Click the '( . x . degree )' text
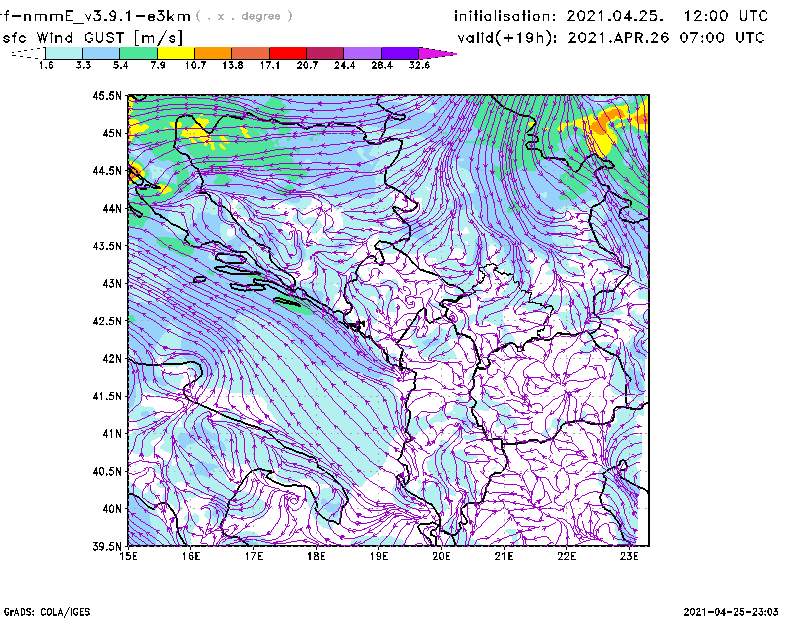 coord(244,16)
